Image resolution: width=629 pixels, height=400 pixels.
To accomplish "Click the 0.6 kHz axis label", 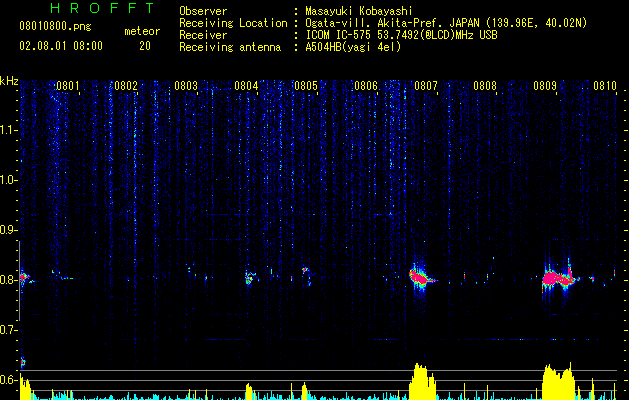I will pos(9,380).
